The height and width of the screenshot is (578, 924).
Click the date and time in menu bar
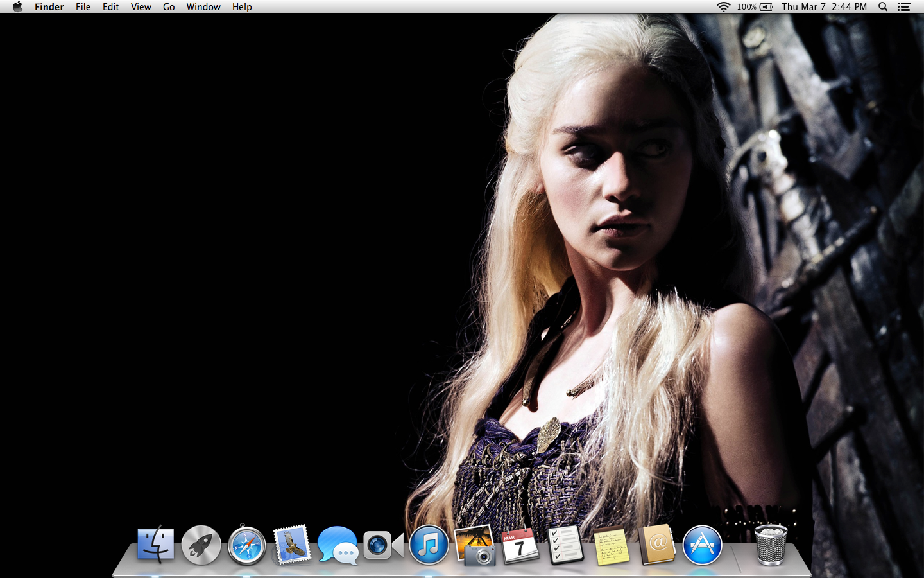(x=824, y=7)
